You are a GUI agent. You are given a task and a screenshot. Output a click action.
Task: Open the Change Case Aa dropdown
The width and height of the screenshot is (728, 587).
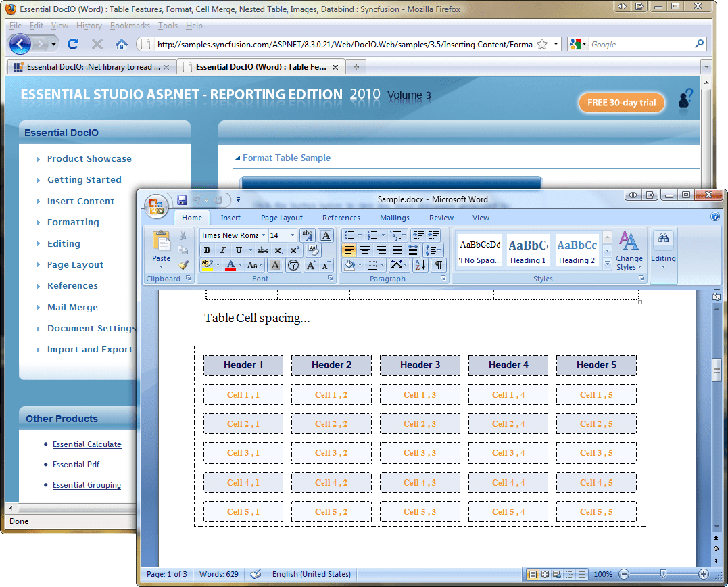pyautogui.click(x=254, y=265)
